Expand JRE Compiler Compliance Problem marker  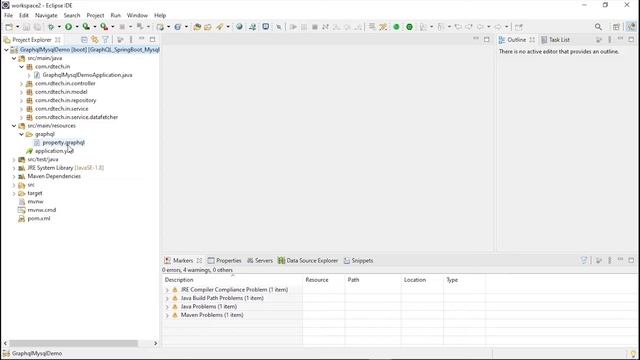coord(167,290)
